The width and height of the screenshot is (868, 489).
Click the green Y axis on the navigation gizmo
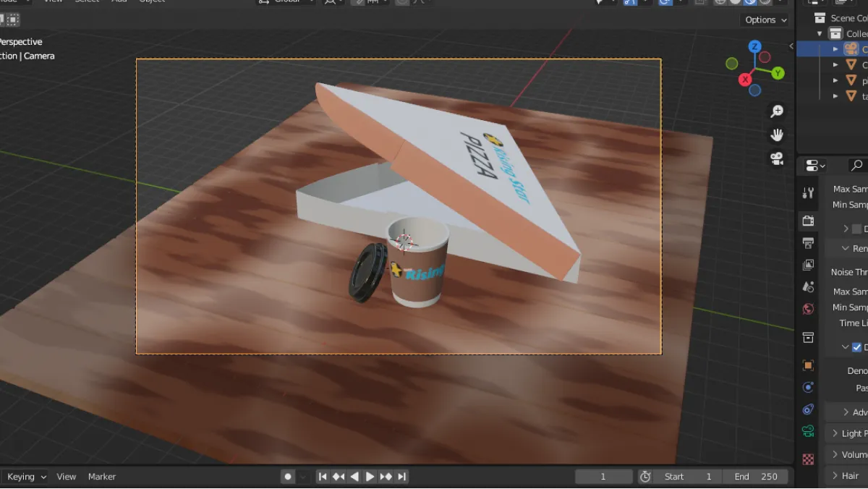coord(778,73)
